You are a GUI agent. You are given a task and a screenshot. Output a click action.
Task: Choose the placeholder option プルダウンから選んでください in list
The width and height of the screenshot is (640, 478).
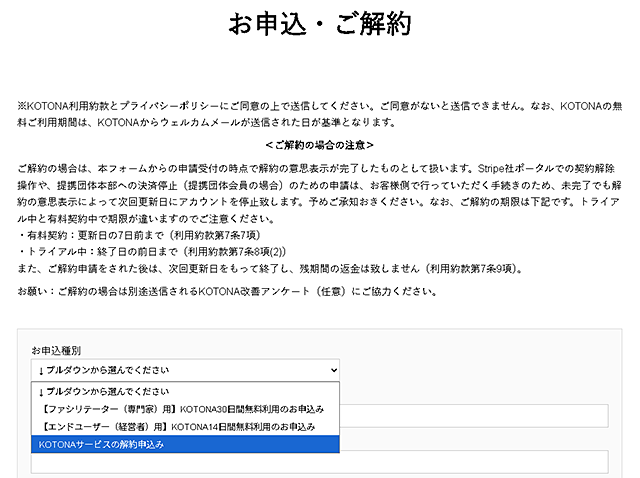[185, 391]
